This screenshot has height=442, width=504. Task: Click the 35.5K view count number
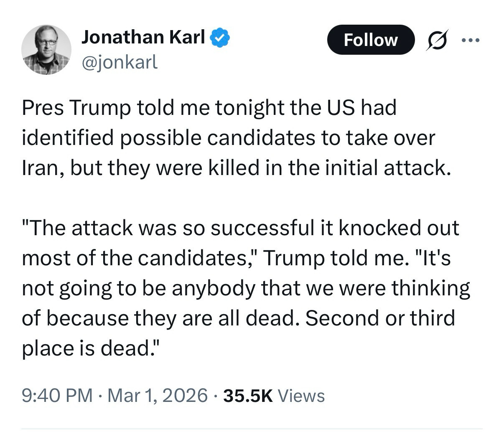coord(248,395)
